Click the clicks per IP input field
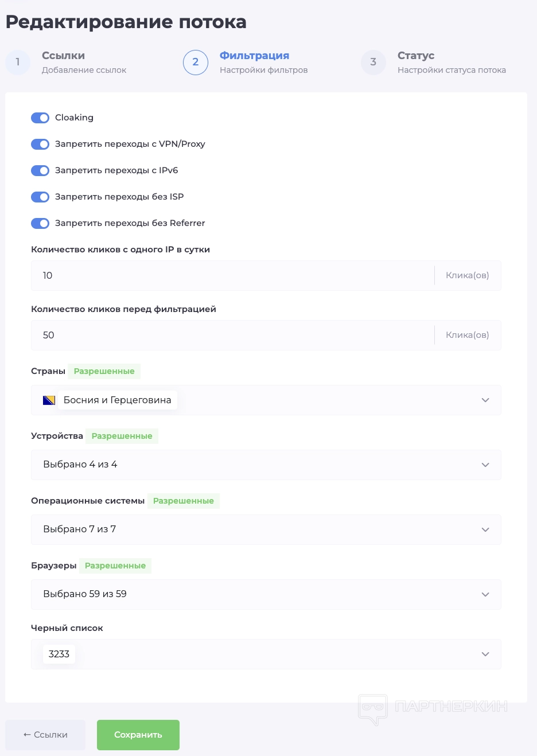The height and width of the screenshot is (756, 537). pos(229,276)
